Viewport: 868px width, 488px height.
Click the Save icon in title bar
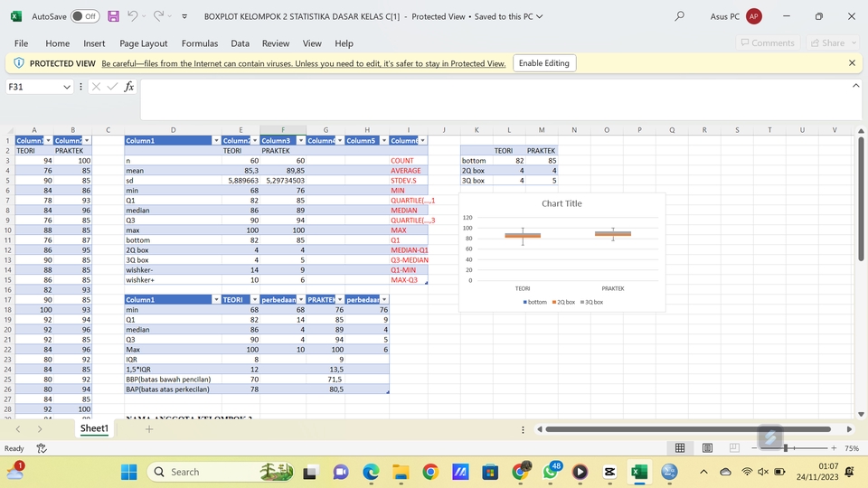click(114, 16)
